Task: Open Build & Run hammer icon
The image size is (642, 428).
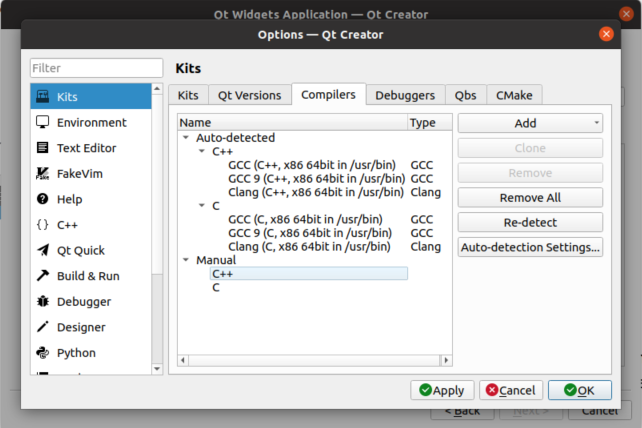Action: point(43,276)
